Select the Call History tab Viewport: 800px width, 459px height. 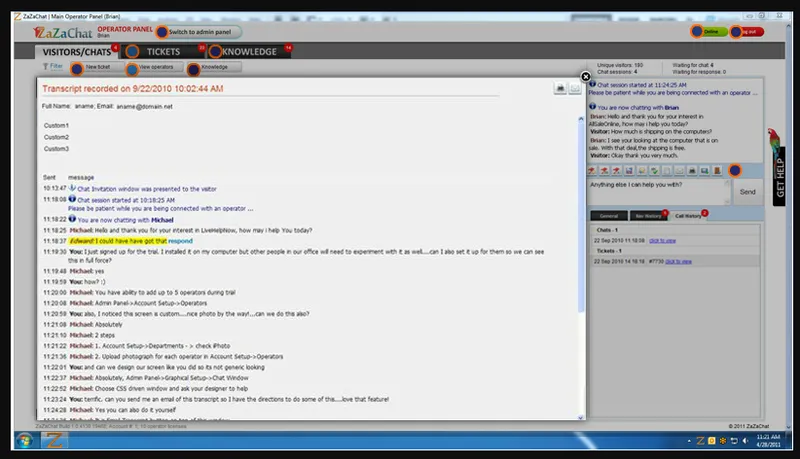(x=688, y=216)
